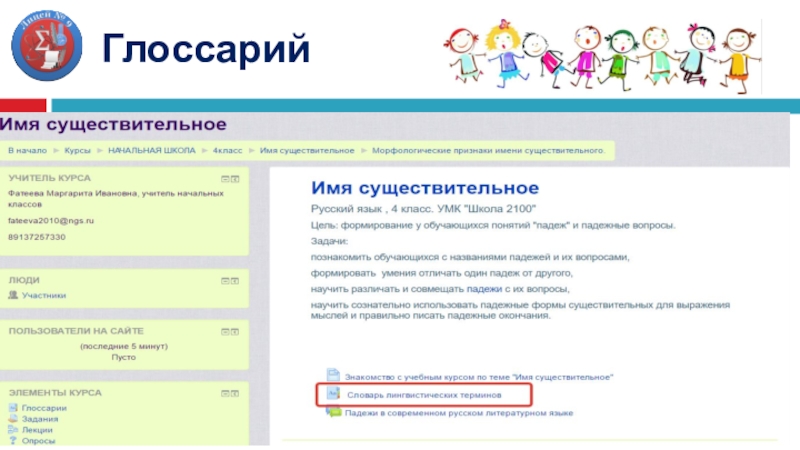Screen dimensions: 800x450
Task: Click the blue Имя существительное course heading
Action: tap(425, 188)
